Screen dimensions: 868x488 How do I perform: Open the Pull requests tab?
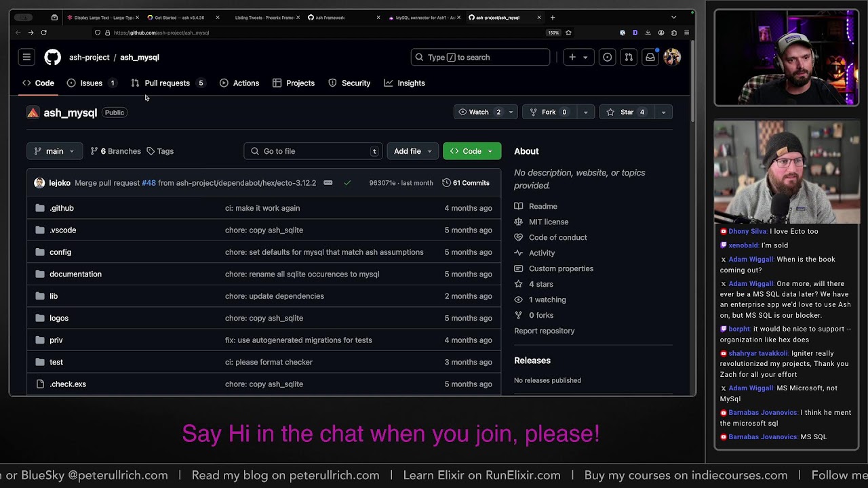pos(167,83)
